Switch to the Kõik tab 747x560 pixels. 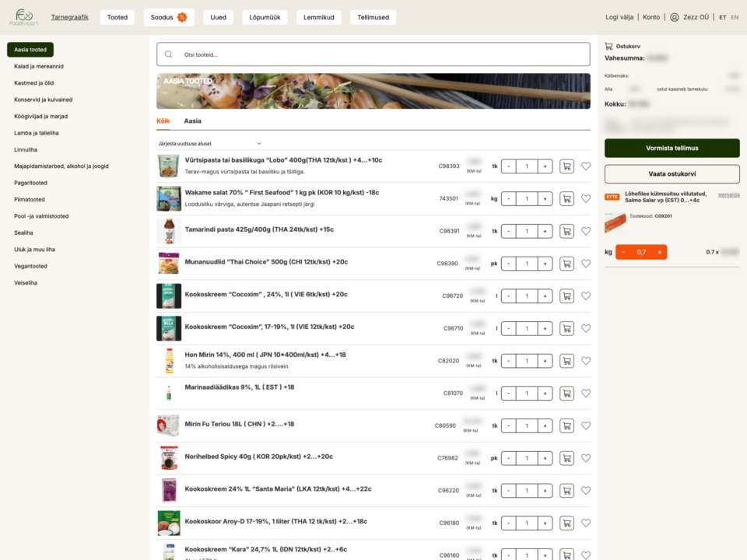pyautogui.click(x=163, y=121)
